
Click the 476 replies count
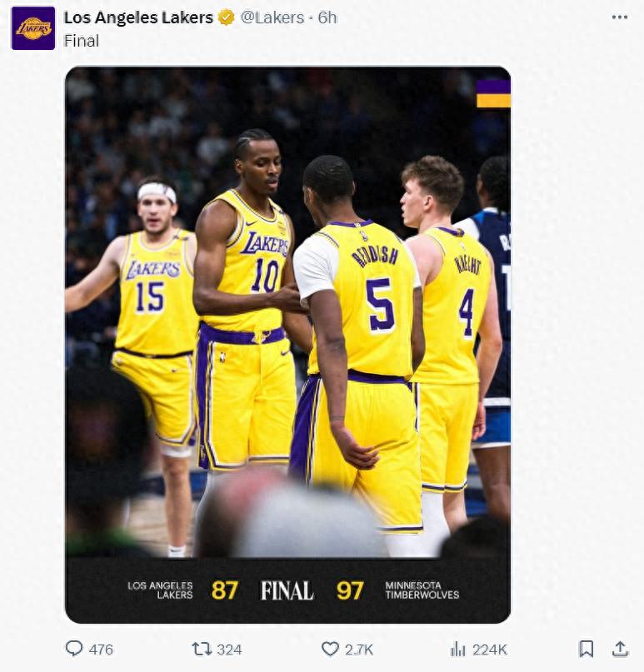point(101,650)
